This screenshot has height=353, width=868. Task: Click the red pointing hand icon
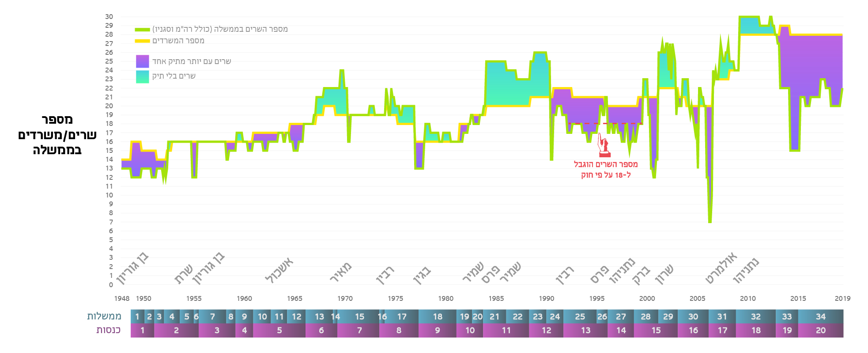(x=603, y=145)
